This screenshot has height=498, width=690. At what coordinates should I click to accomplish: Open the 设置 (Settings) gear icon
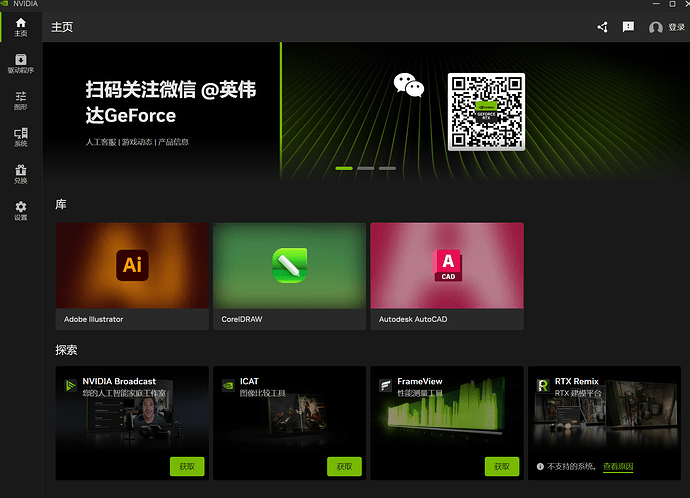tap(21, 210)
